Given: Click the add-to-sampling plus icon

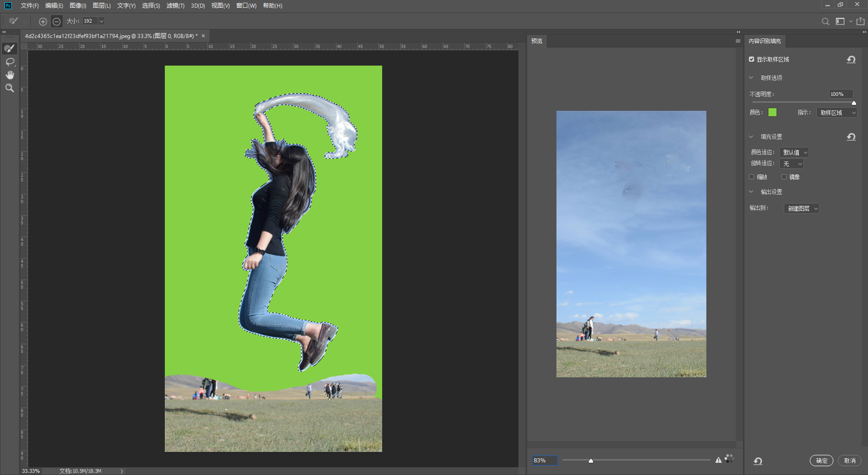Looking at the screenshot, I should point(43,21).
